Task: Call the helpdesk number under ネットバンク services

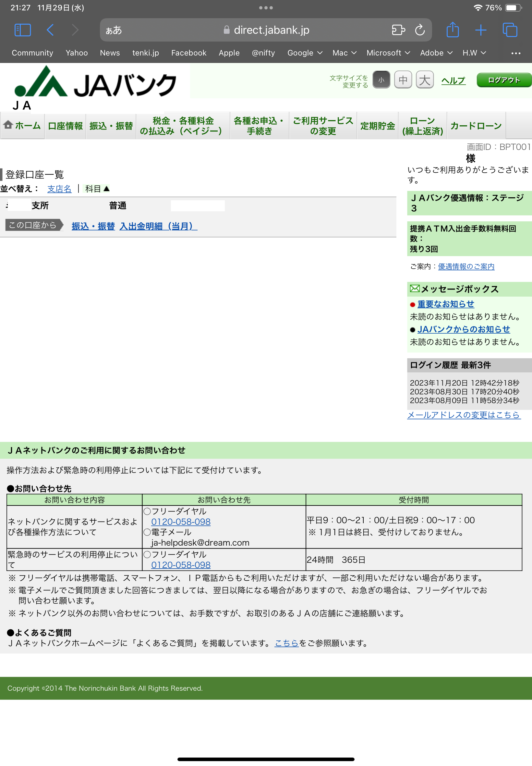Action: point(181,522)
